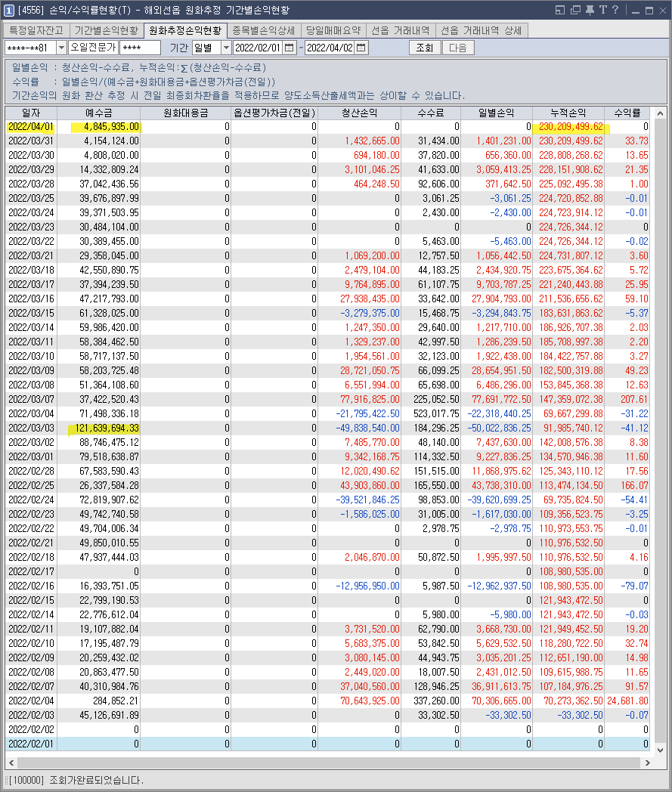Select the 2022/03/07 date cell
The image size is (672, 792).
click(x=31, y=400)
